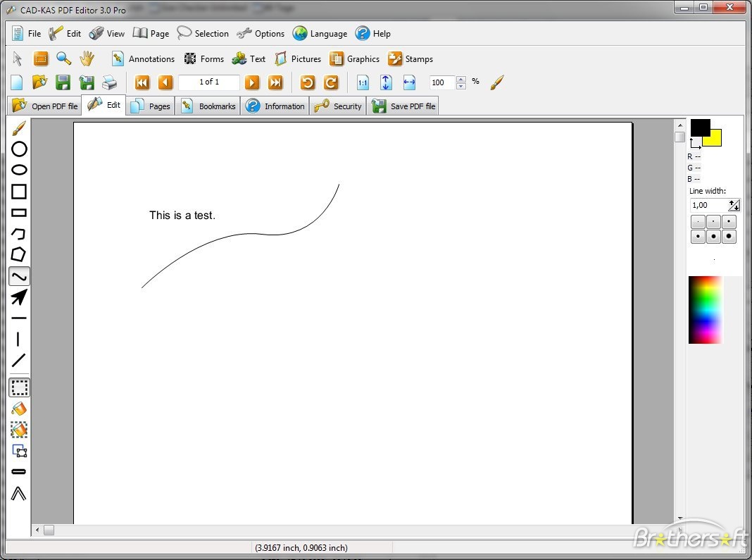Adjust line width spinner arrows
Image resolution: width=752 pixels, height=560 pixels.
(x=734, y=205)
